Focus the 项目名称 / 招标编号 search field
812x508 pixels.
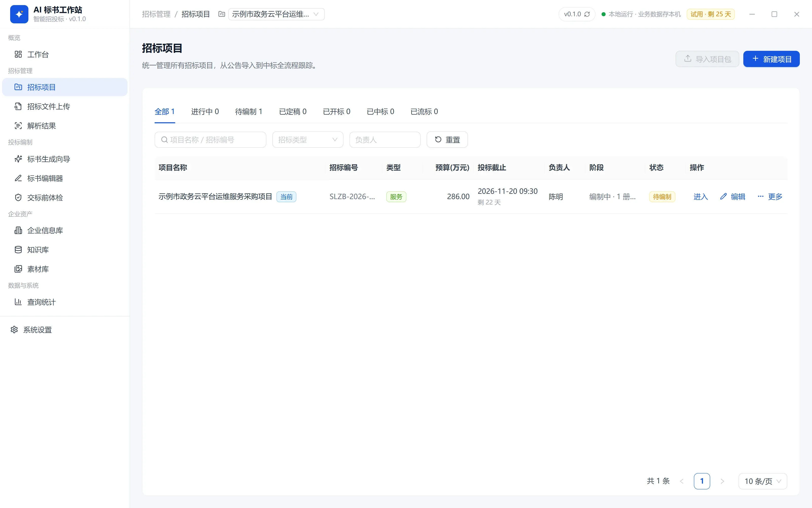(x=210, y=140)
